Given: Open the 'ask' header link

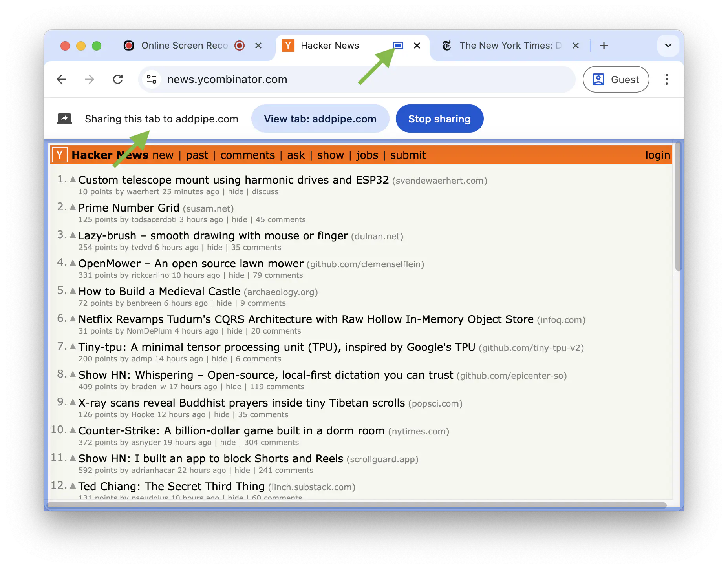Looking at the screenshot, I should click(x=296, y=155).
